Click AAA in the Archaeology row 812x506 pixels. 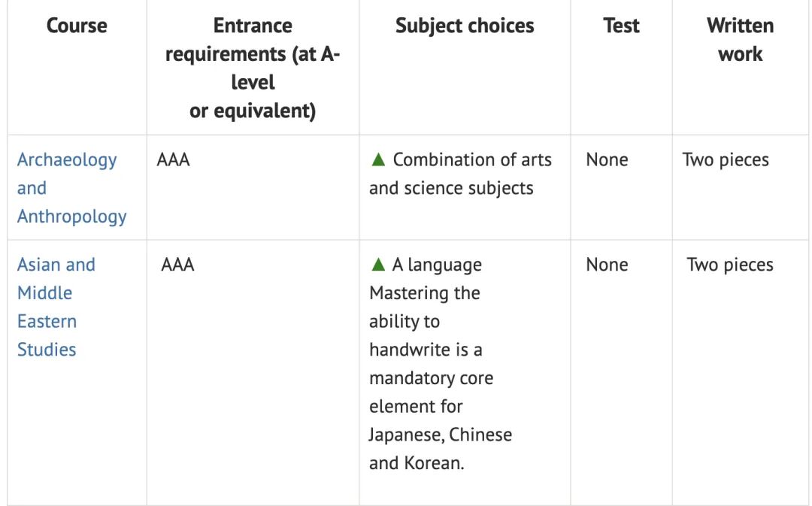point(173,160)
